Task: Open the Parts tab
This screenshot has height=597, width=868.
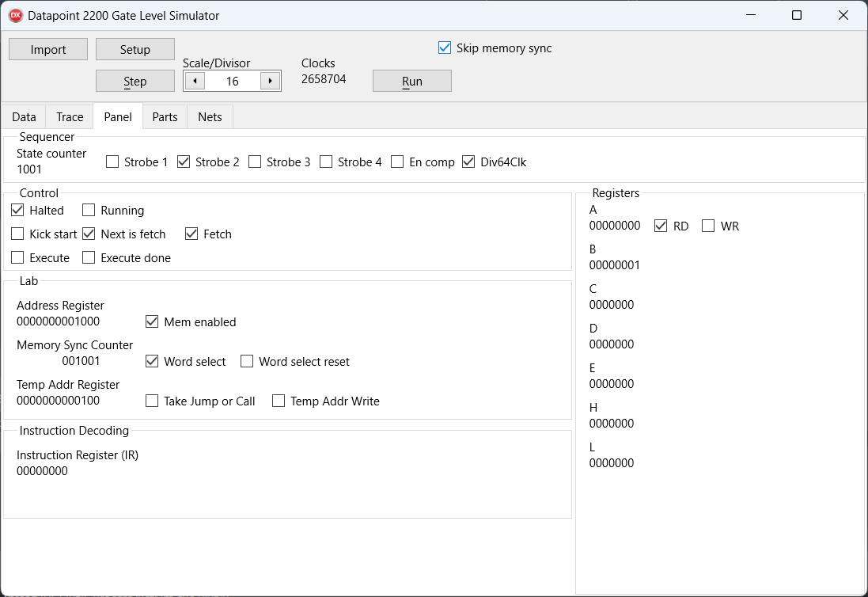Action: click(165, 117)
